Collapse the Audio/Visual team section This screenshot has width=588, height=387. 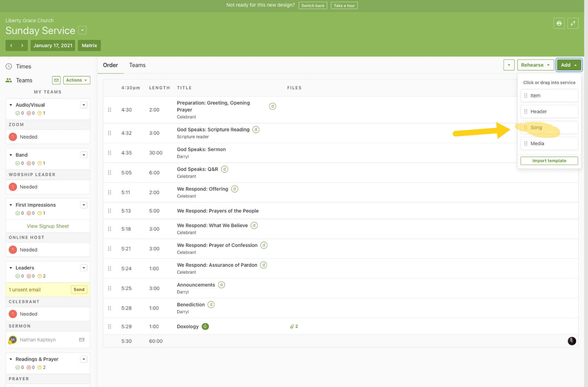[11, 105]
